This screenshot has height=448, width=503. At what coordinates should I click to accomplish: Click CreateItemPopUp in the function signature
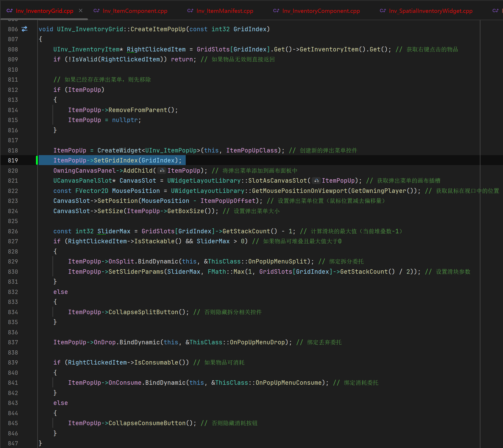coord(158,29)
